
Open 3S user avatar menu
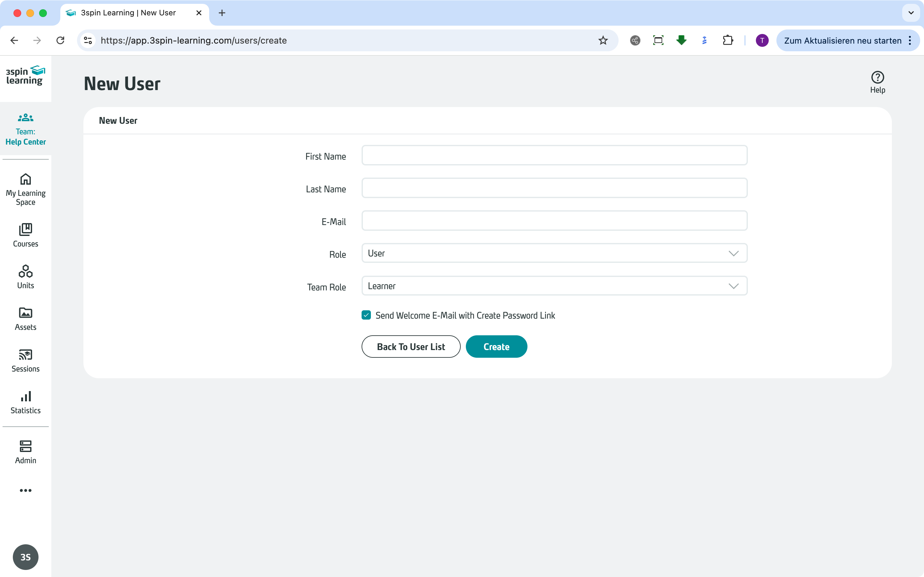click(x=26, y=557)
